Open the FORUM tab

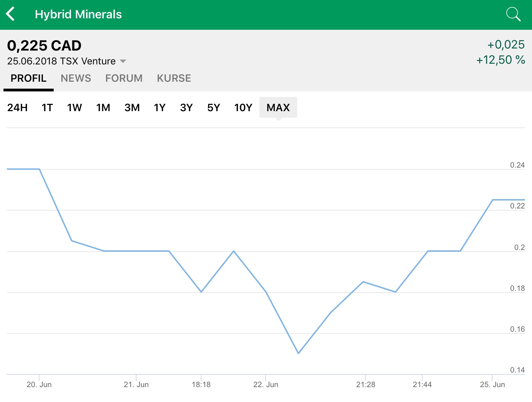pos(124,78)
